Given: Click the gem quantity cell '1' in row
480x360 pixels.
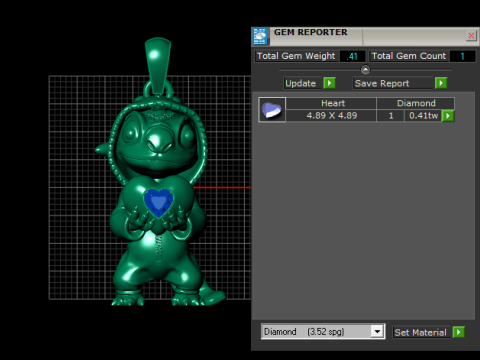Looking at the screenshot, I should pyautogui.click(x=391, y=116).
